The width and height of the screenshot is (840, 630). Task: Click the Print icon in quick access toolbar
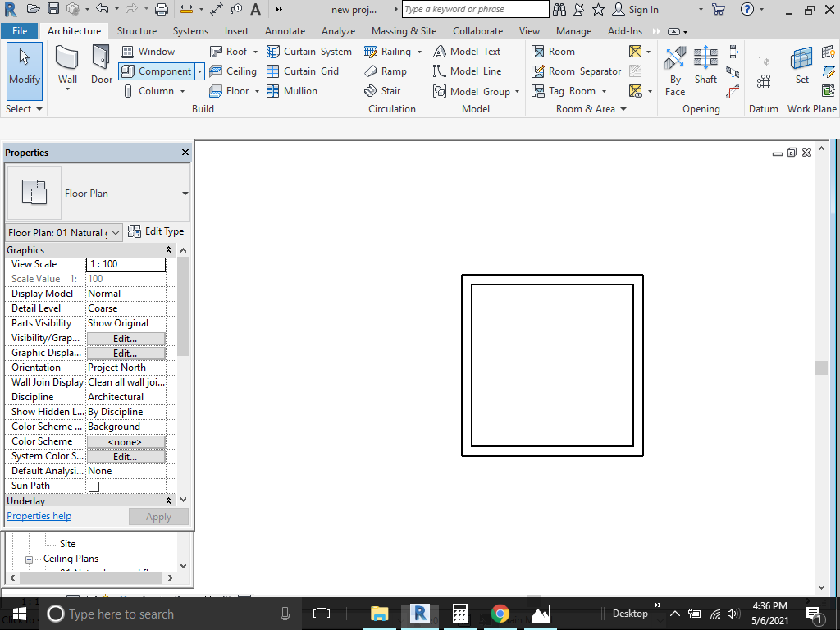(x=162, y=9)
